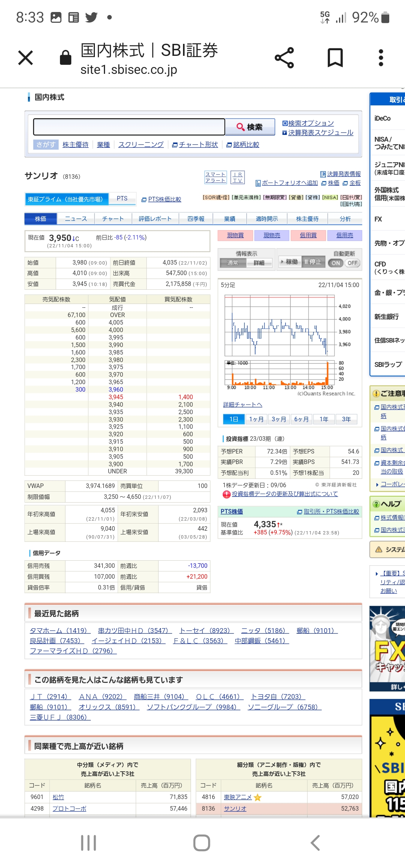This screenshot has height=868, width=405.
Task: Select PTS market tab
Action: pos(122,199)
